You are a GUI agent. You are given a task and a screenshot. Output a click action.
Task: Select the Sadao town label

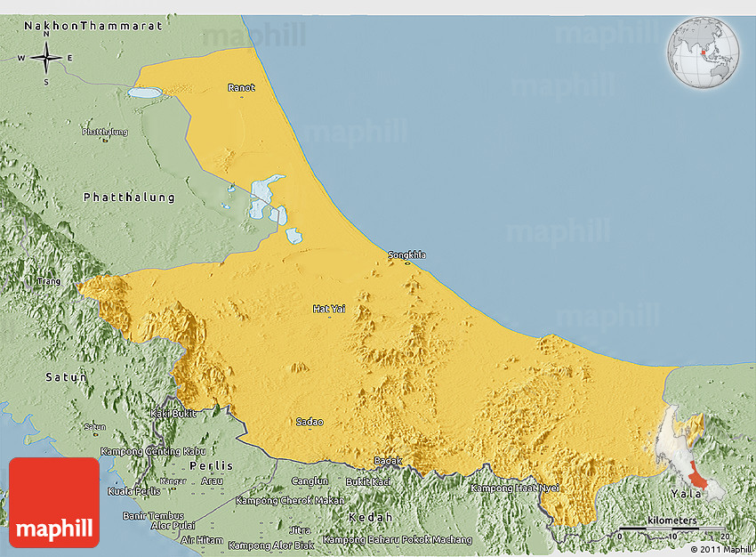[x=310, y=422]
